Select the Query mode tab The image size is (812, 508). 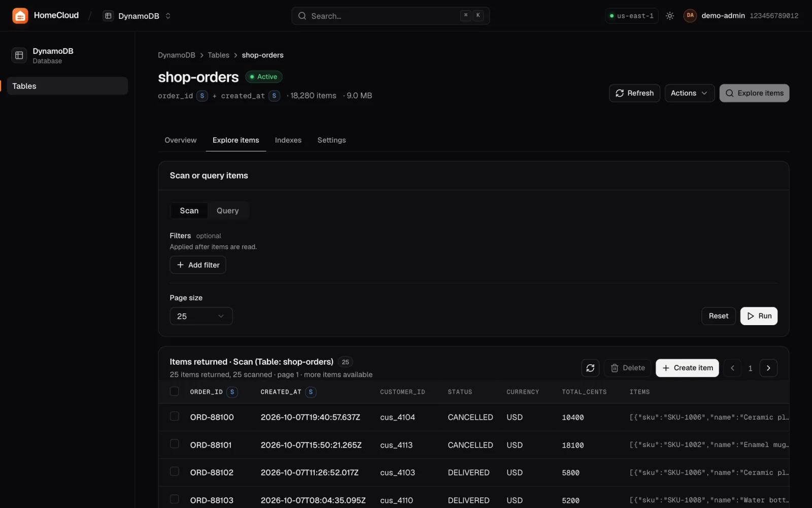(227, 211)
